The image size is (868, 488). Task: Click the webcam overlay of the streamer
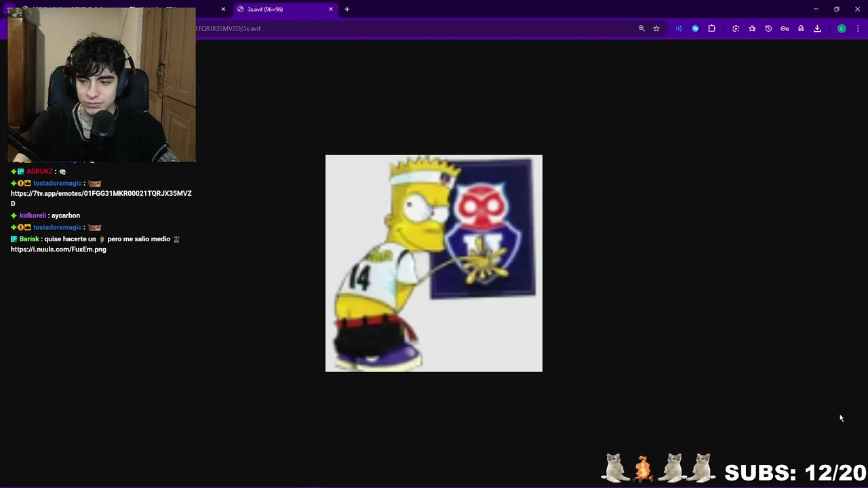[x=102, y=85]
